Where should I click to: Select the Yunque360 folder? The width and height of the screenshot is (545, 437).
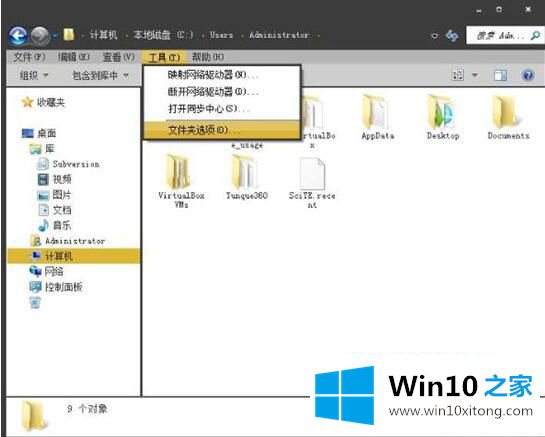point(246,177)
